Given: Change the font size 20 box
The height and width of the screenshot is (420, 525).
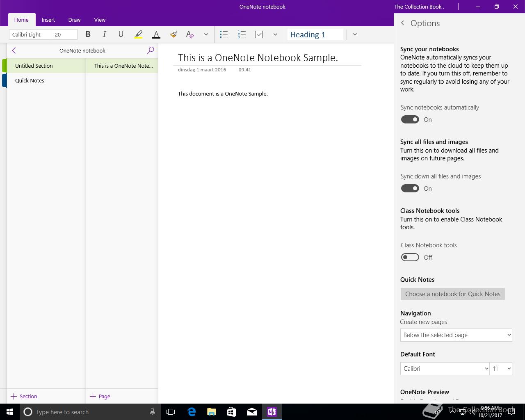Looking at the screenshot, I should (65, 34).
